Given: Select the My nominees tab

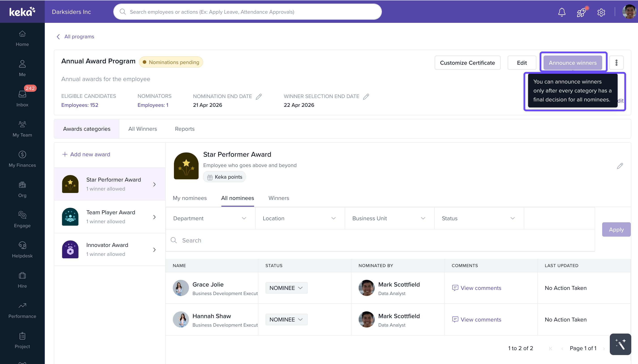Looking at the screenshot, I should (190, 198).
